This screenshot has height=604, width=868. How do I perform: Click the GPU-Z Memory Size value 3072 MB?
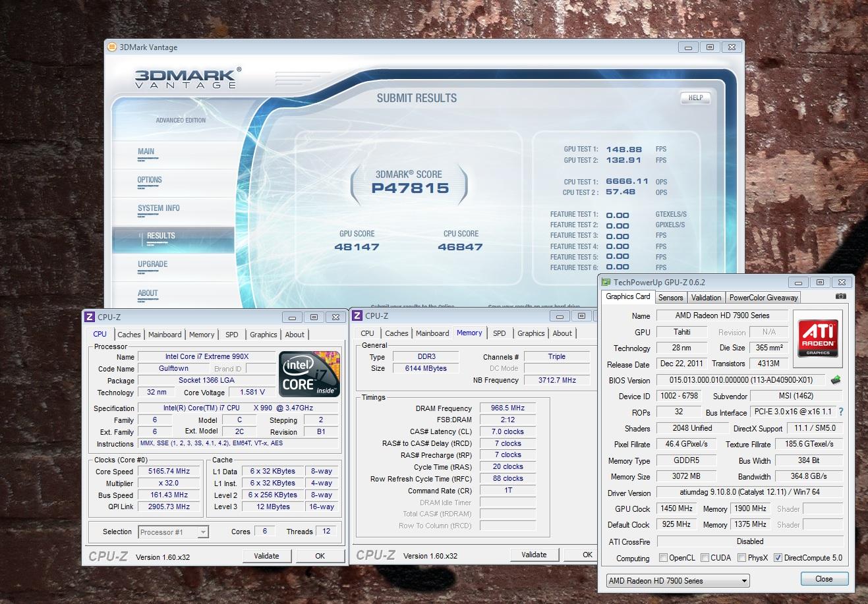[x=686, y=476]
